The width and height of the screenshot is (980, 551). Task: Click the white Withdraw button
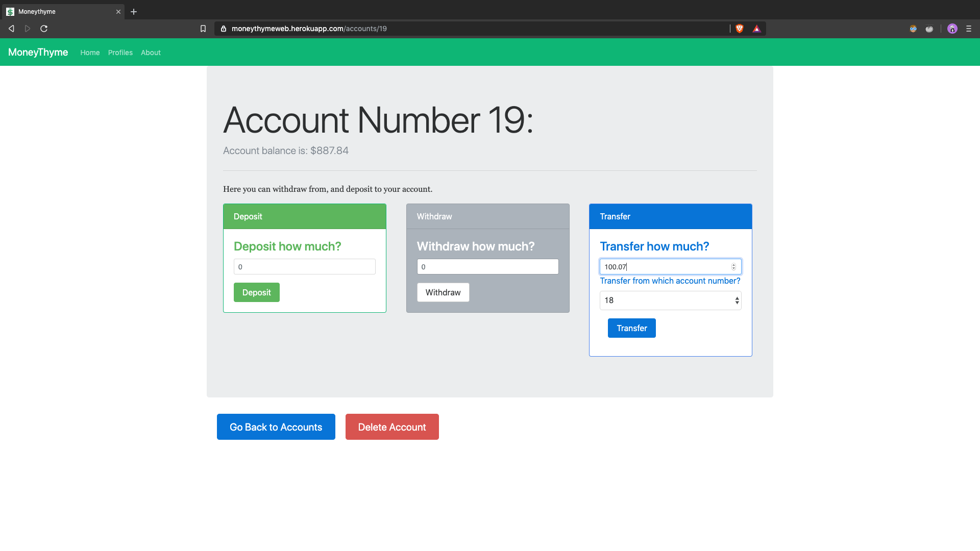point(443,292)
